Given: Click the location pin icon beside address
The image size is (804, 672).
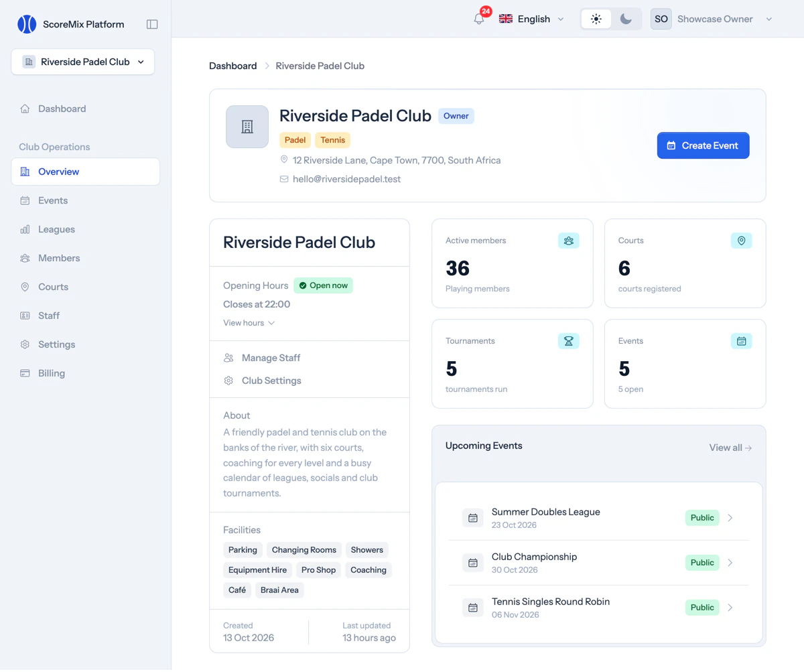Looking at the screenshot, I should point(284,160).
